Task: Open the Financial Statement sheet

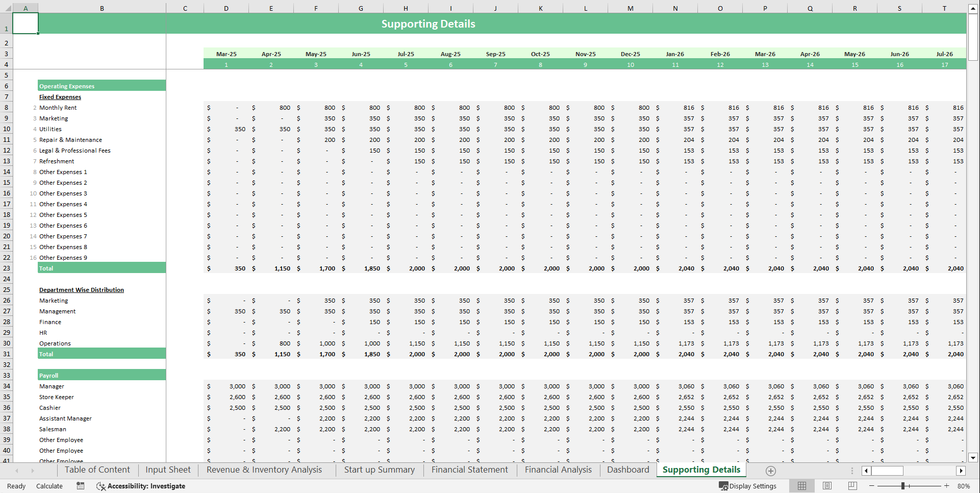Action: pos(469,470)
